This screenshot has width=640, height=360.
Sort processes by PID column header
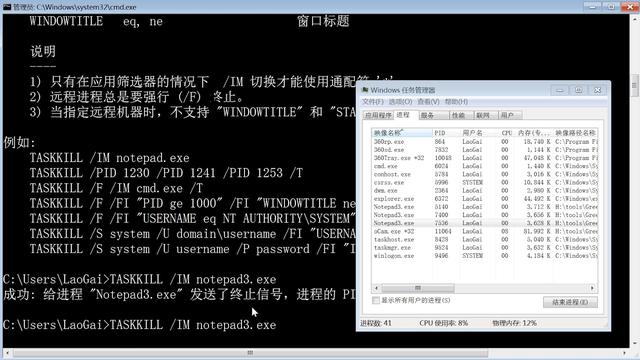446,133
